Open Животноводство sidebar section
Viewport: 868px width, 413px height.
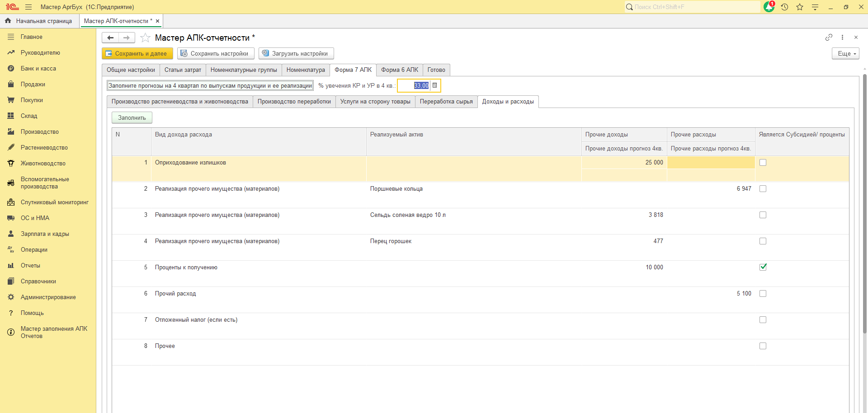(43, 163)
